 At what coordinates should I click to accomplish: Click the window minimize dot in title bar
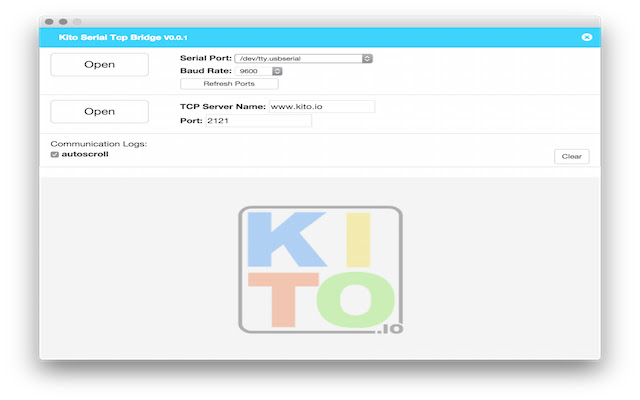[63, 22]
